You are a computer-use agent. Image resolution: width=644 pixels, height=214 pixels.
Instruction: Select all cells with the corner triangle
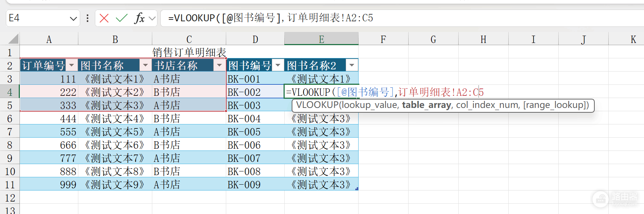[x=14, y=39]
